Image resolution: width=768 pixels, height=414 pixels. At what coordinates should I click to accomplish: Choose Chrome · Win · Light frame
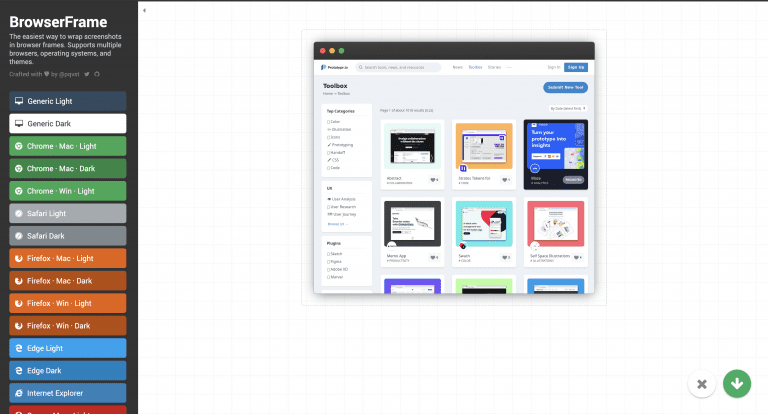(68, 191)
